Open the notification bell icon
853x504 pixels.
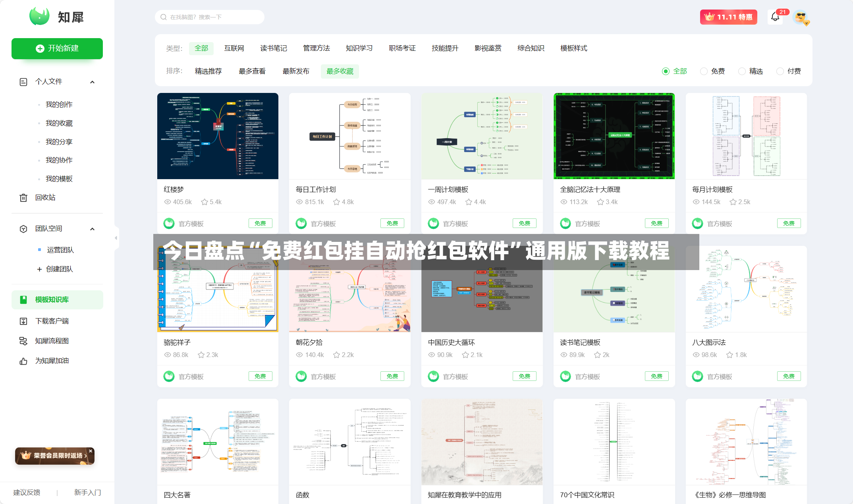click(775, 17)
